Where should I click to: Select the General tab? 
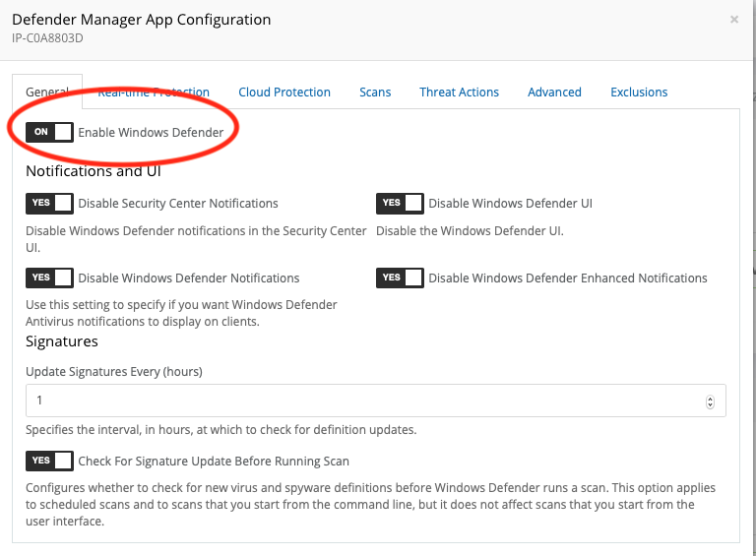pos(47,93)
